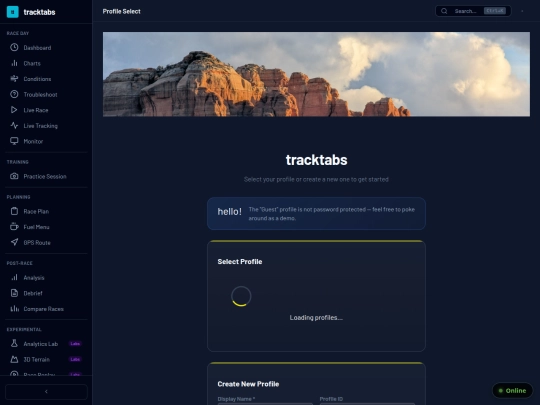The height and width of the screenshot is (405, 540).
Task: Collapse the sidebar with chevron button
Action: coord(46,392)
